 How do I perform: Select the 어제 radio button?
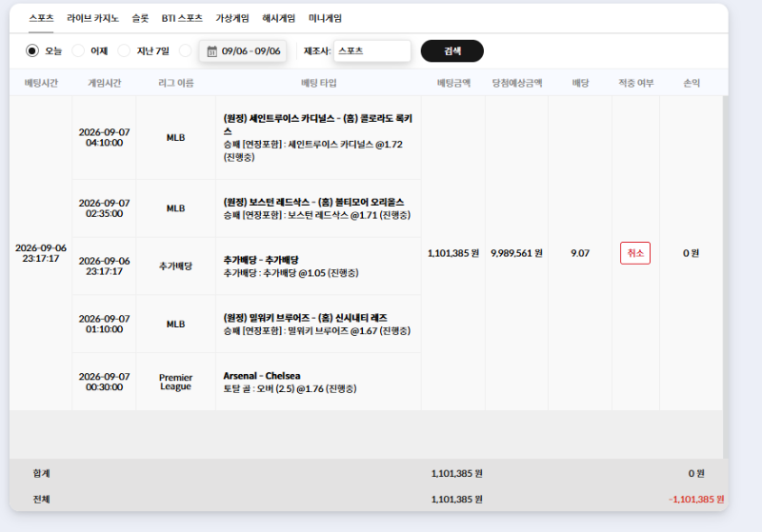point(78,50)
